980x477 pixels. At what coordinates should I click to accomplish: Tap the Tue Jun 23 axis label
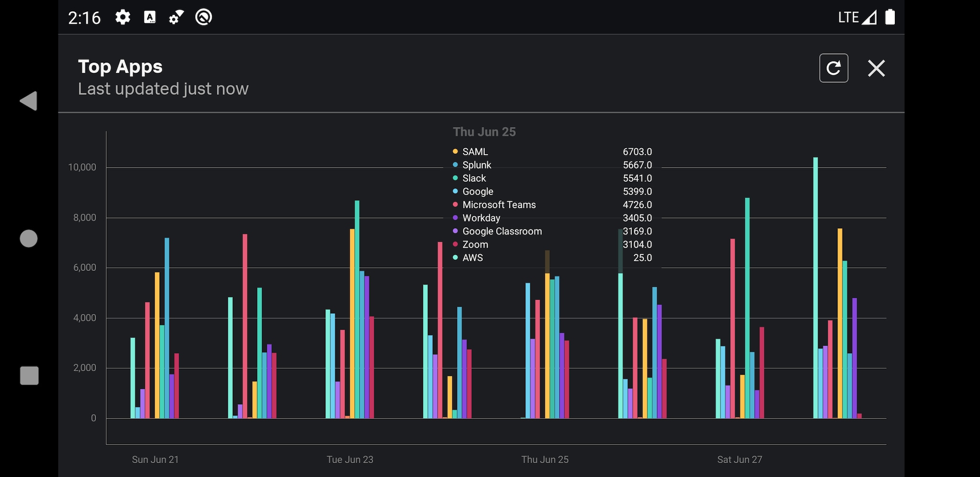point(350,460)
